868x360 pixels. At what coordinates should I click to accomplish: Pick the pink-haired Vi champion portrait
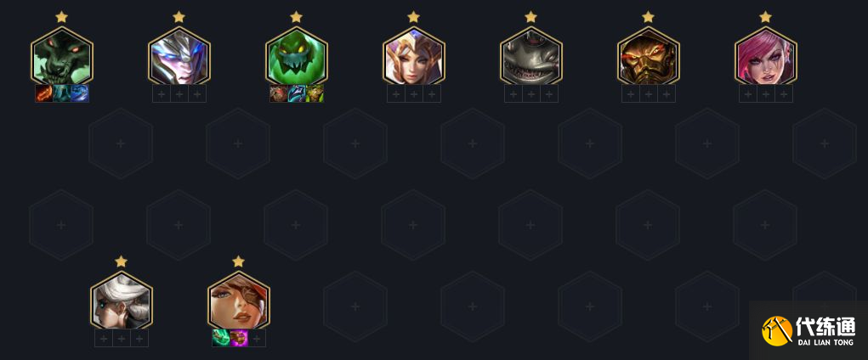pos(766,56)
